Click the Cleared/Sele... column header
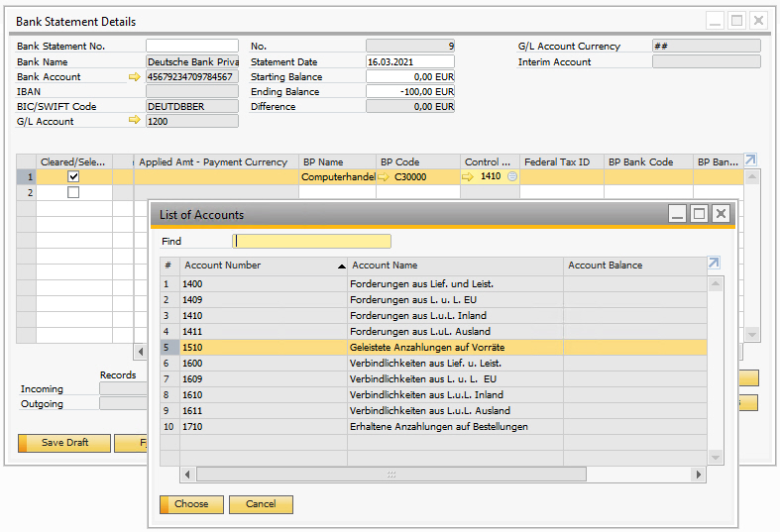 pos(74,162)
